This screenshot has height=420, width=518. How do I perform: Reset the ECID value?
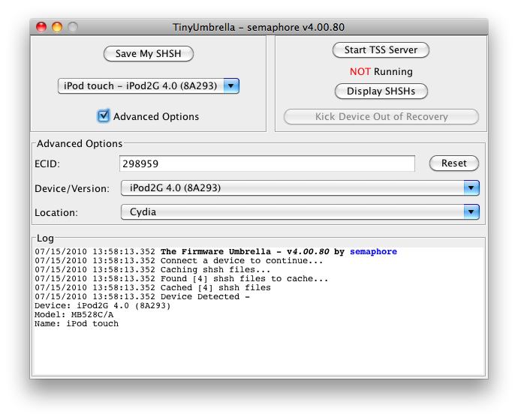point(453,163)
